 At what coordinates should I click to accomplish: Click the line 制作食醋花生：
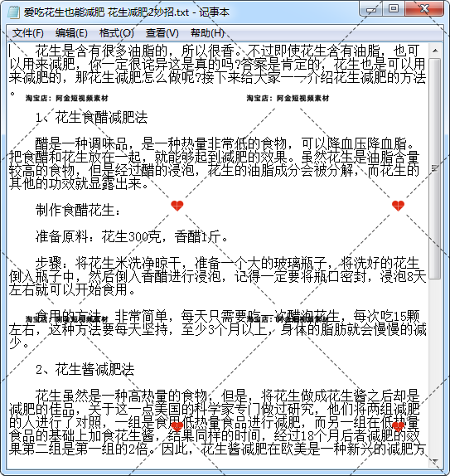tap(78, 211)
